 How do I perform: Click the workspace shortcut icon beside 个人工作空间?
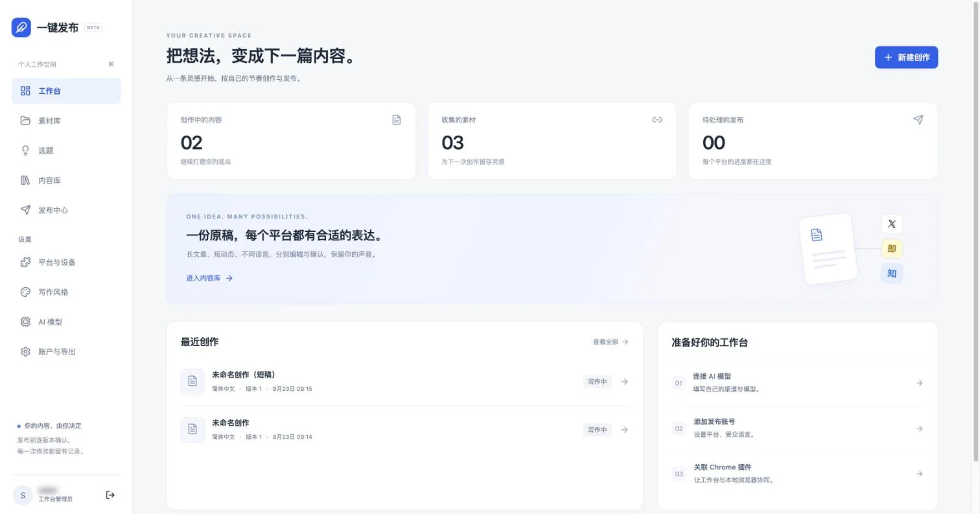[x=111, y=64]
